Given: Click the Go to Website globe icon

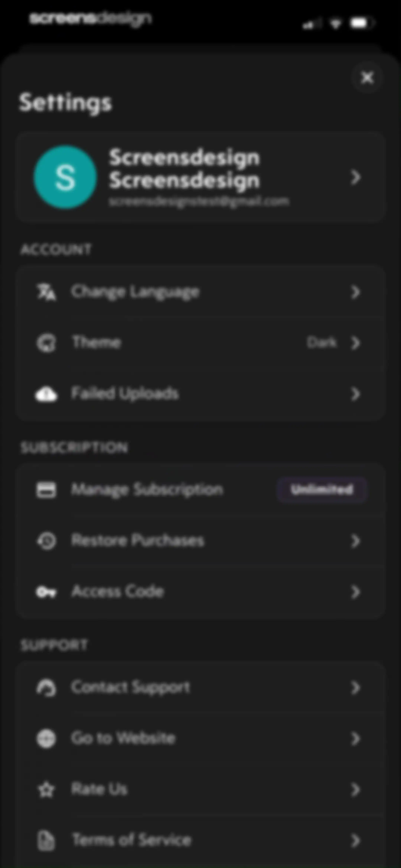Looking at the screenshot, I should click(x=46, y=739).
